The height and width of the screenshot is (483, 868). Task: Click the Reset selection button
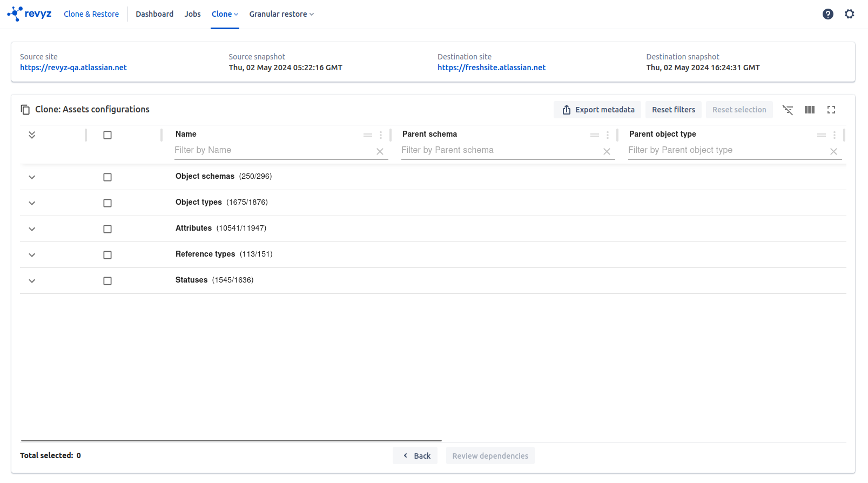(x=739, y=110)
